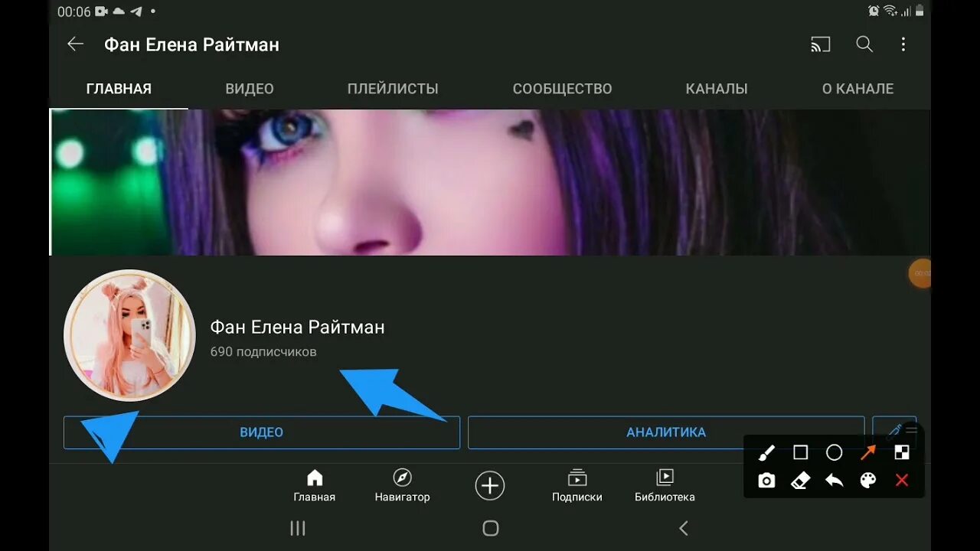Tap the channel banner image
The height and width of the screenshot is (551, 980).
point(490,182)
